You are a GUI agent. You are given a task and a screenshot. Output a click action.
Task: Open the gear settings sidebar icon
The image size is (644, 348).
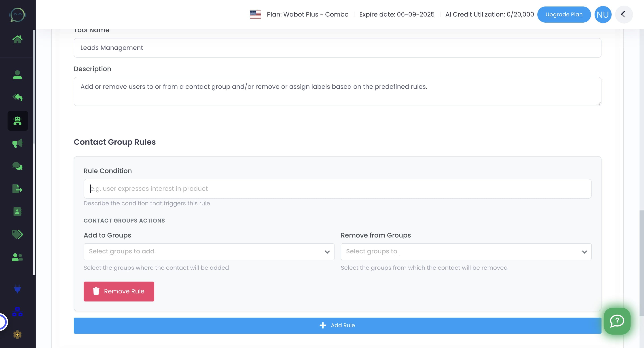17,335
